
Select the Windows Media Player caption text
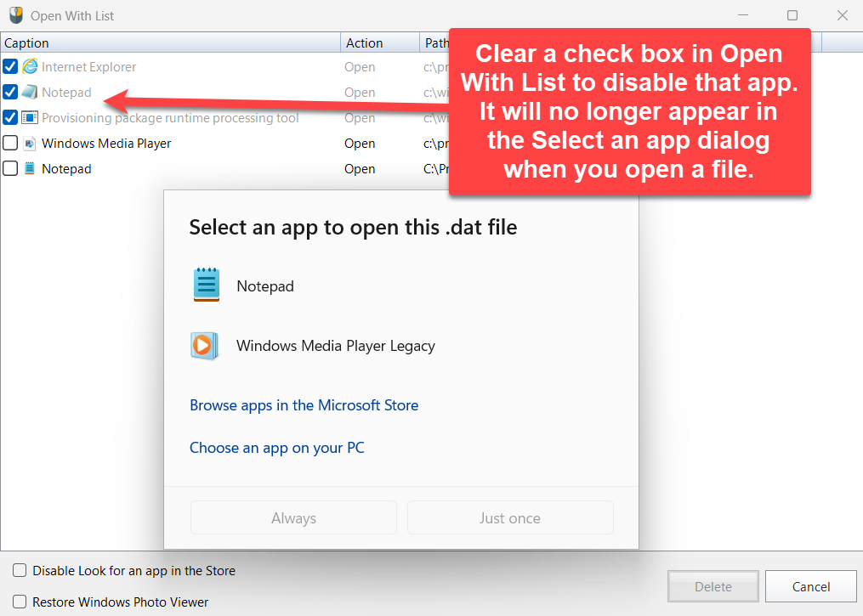pos(106,144)
